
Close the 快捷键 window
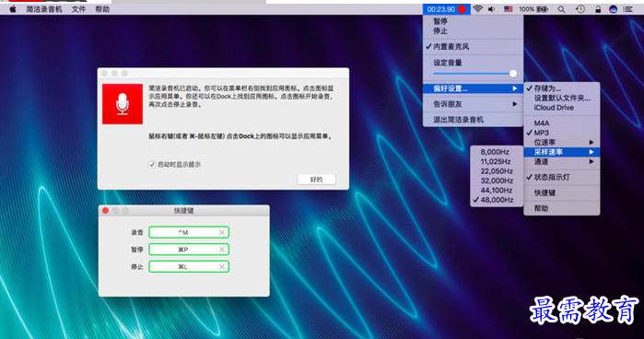[106, 210]
